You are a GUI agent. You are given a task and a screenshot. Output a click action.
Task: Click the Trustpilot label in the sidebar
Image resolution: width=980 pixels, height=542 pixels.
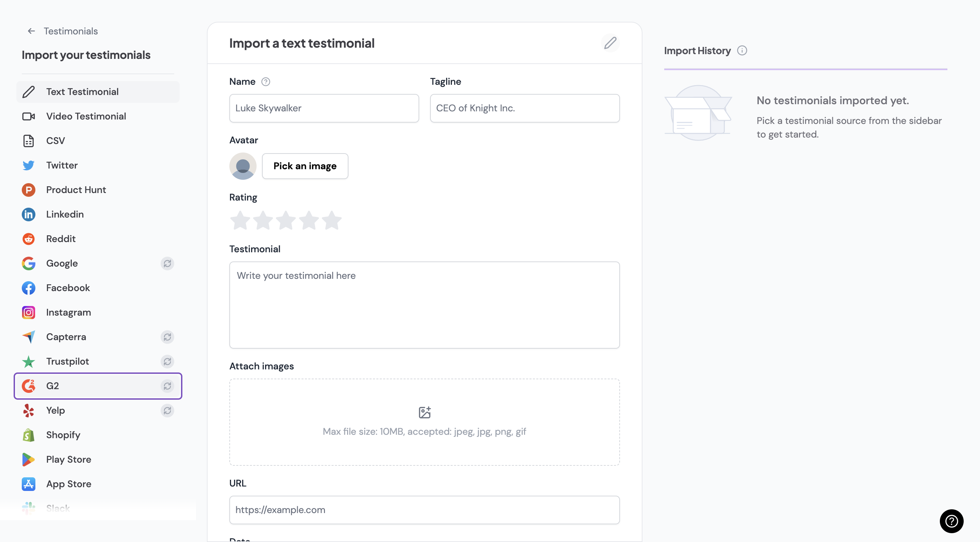coord(68,361)
